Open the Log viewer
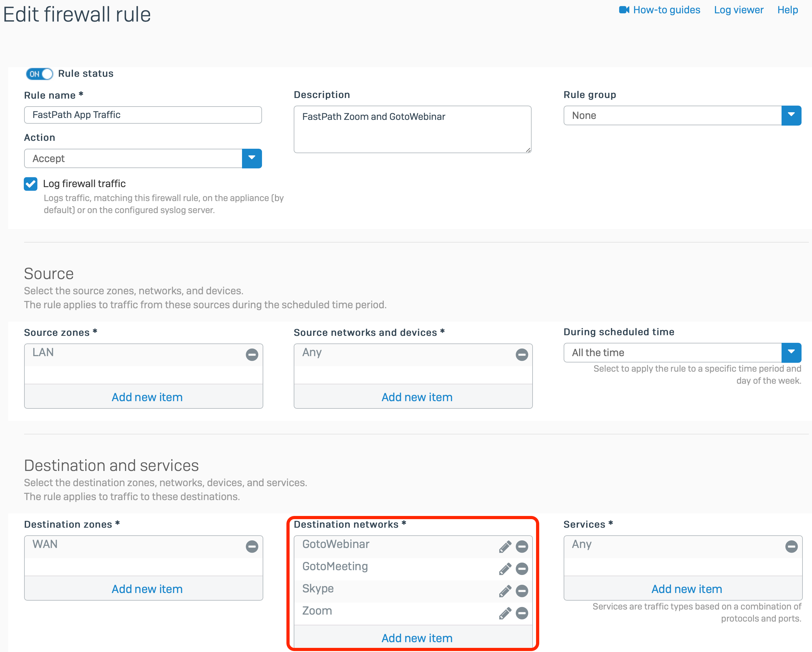812x652 pixels. tap(738, 10)
